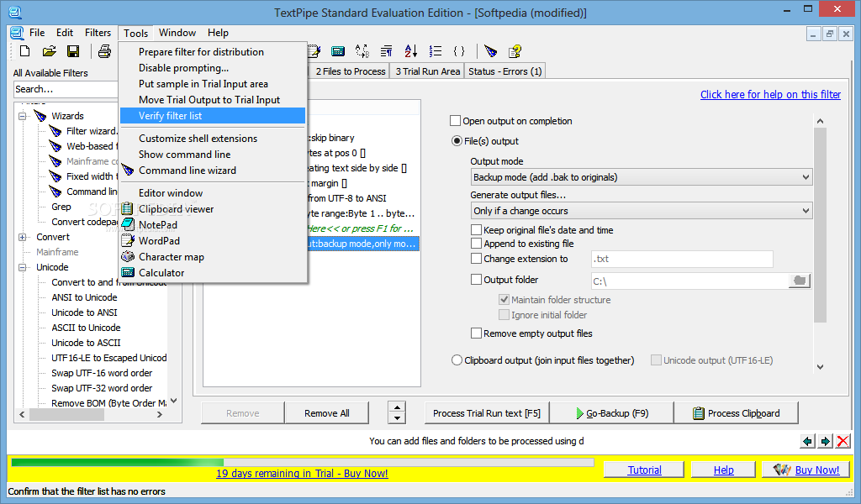
Task: Choose Prepare filter for distribution
Action: pyautogui.click(x=213, y=51)
